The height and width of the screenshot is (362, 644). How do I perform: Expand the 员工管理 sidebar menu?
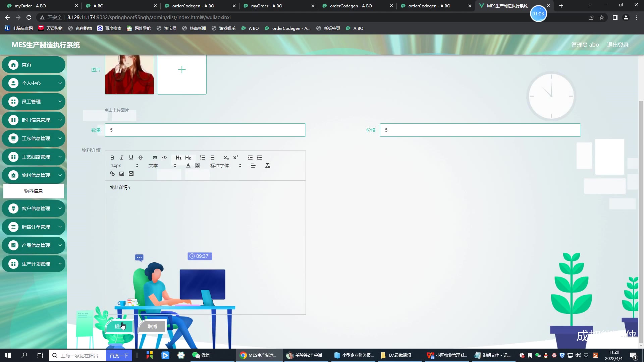click(x=34, y=102)
